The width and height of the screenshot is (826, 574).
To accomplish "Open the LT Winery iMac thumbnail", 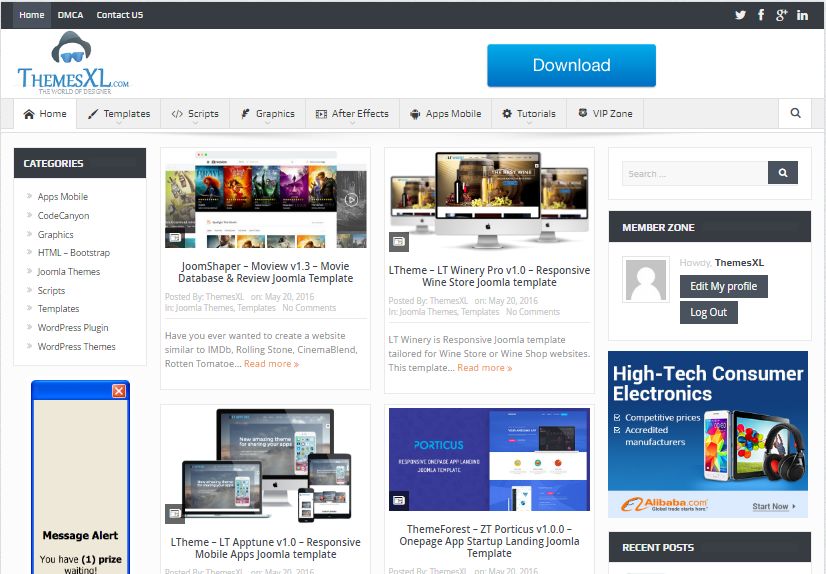I will tap(489, 202).
